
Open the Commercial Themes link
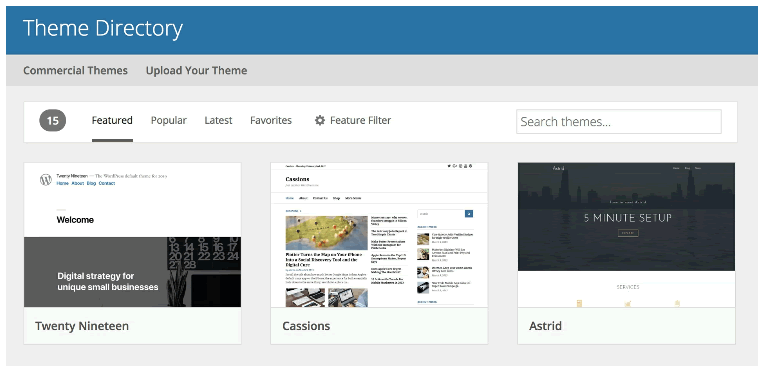75,70
